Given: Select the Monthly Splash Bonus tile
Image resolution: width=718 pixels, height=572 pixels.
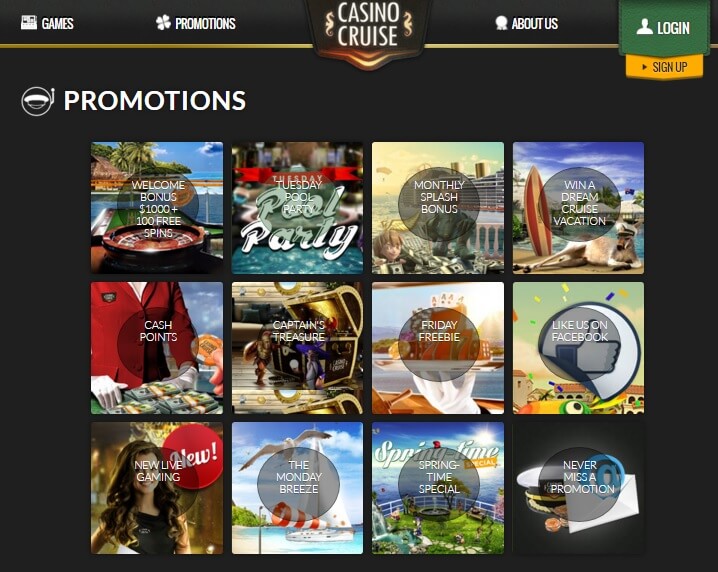Looking at the screenshot, I should point(438,207).
